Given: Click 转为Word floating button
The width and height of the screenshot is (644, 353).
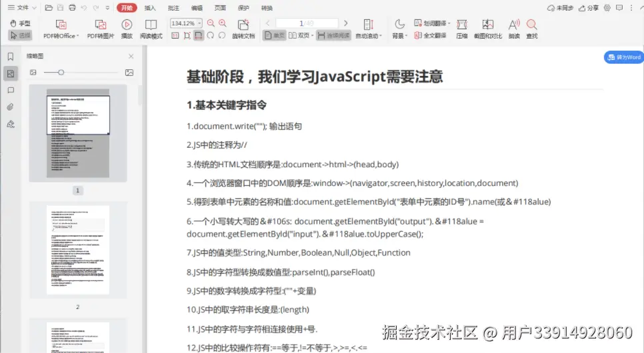Looking at the screenshot, I should 624,57.
